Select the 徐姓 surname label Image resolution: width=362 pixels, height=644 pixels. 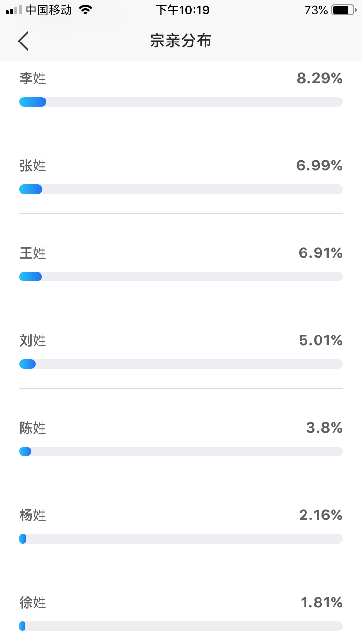[33, 602]
